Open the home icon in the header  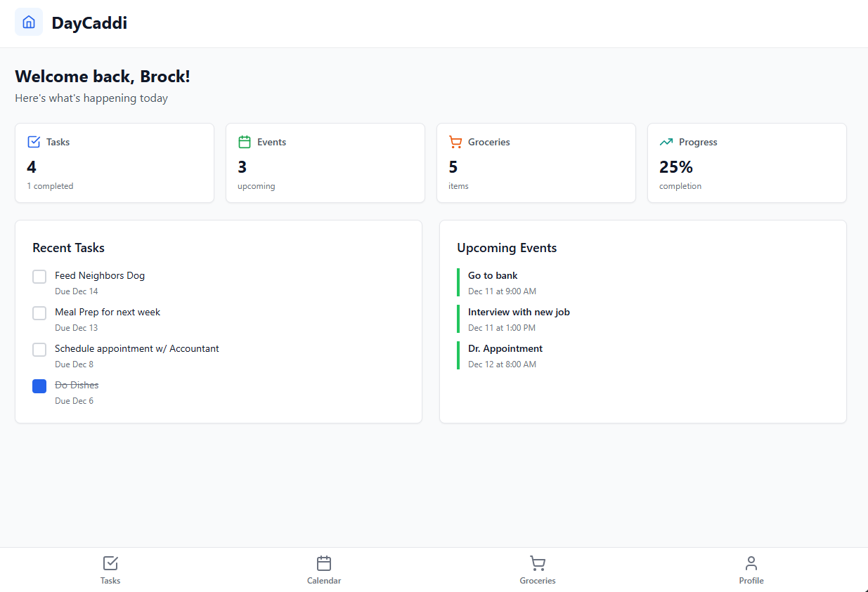[x=28, y=22]
